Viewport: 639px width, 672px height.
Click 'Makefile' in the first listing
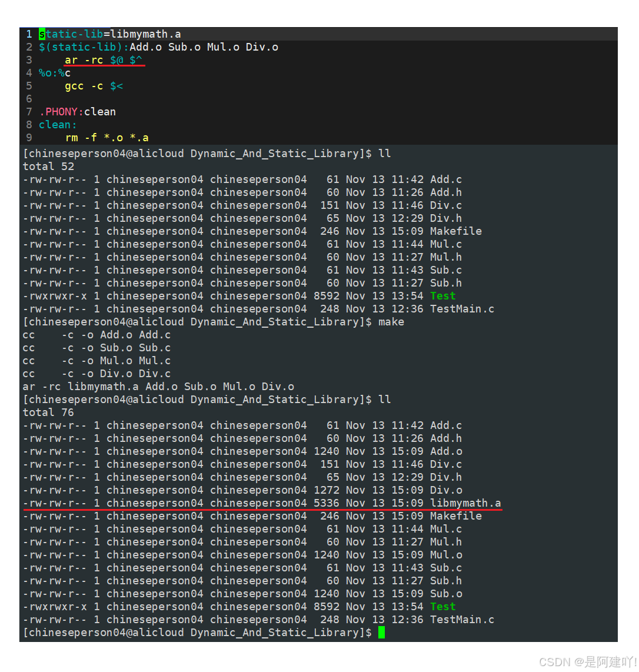(456, 231)
